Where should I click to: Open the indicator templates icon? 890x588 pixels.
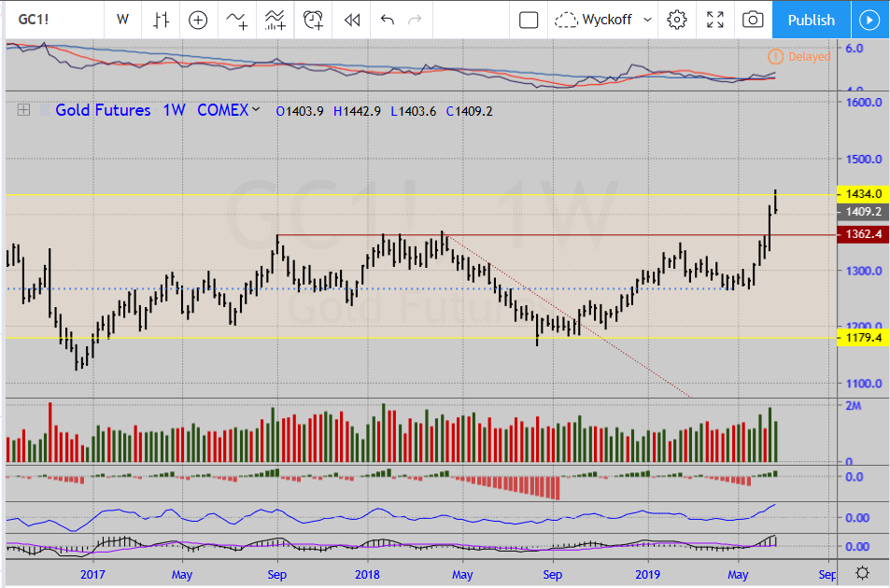[x=275, y=20]
